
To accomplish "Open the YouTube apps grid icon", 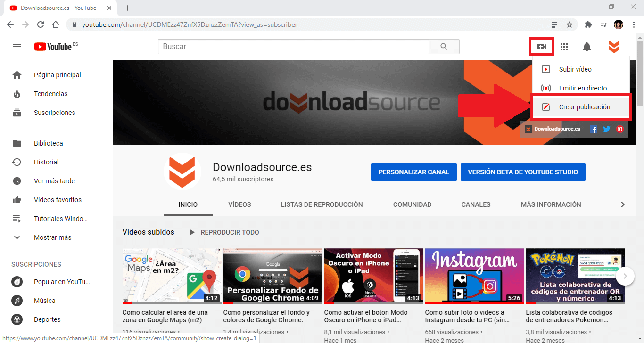I will click(x=564, y=47).
